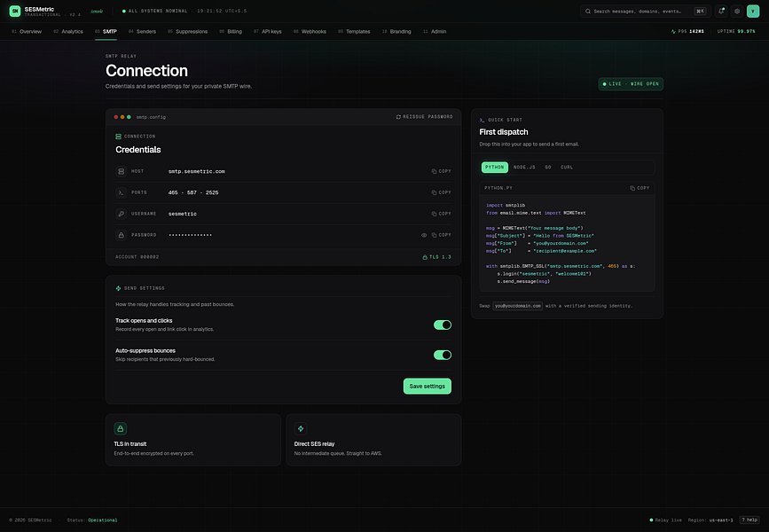This screenshot has width=769, height=532.
Task: Select the Go code tab
Action: pos(548,168)
